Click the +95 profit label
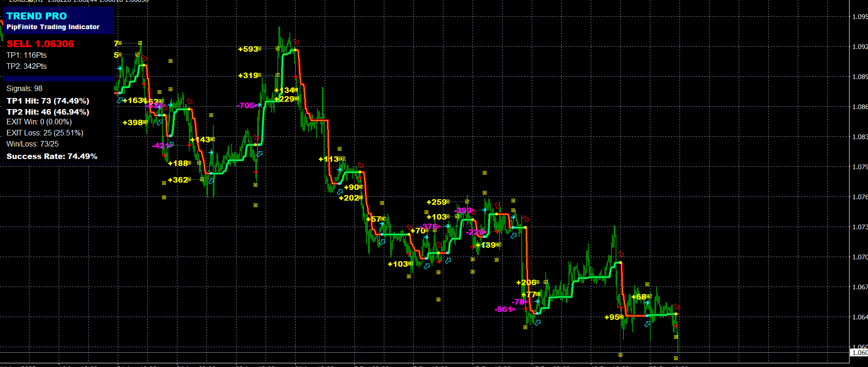868x367 pixels. 612,317
